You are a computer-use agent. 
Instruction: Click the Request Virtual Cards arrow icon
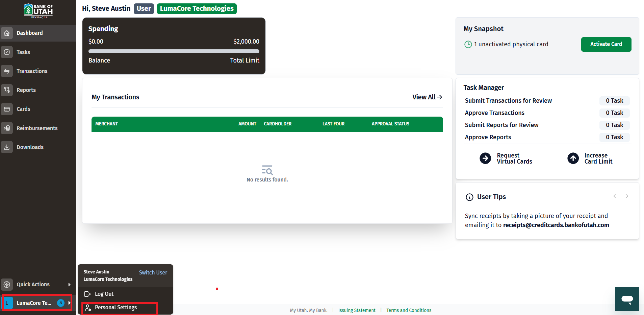click(x=485, y=158)
